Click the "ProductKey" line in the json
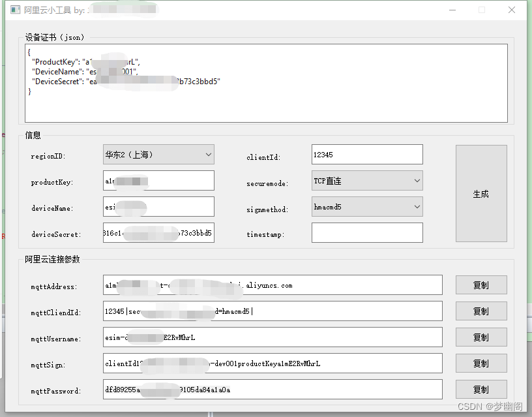The height and width of the screenshot is (417, 532). pyautogui.click(x=86, y=62)
